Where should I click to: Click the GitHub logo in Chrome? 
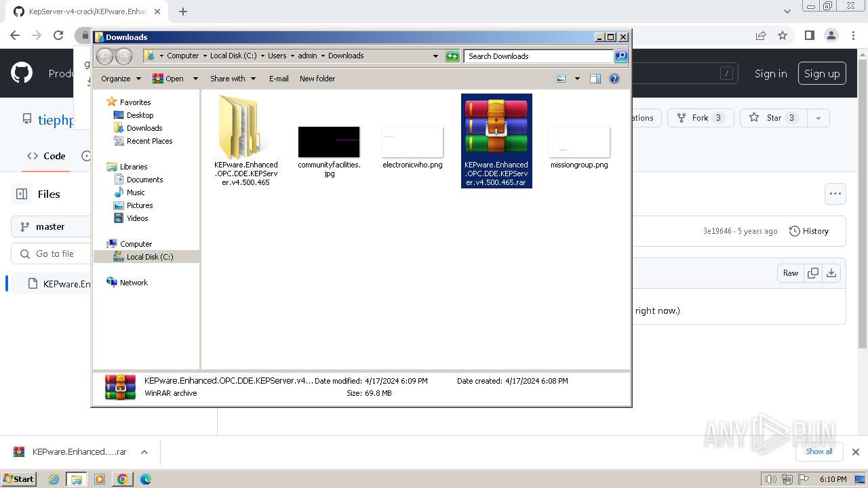coord(22,73)
